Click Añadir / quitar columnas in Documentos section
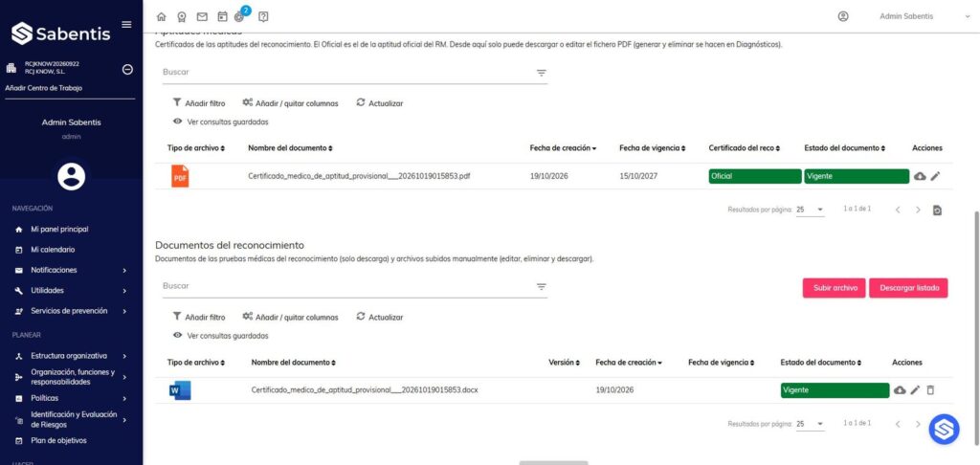Image resolution: width=980 pixels, height=465 pixels. tap(290, 317)
